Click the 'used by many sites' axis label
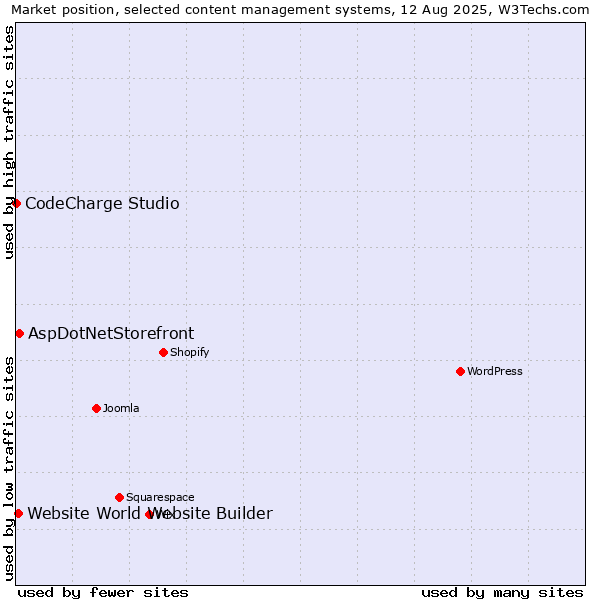 (x=502, y=593)
